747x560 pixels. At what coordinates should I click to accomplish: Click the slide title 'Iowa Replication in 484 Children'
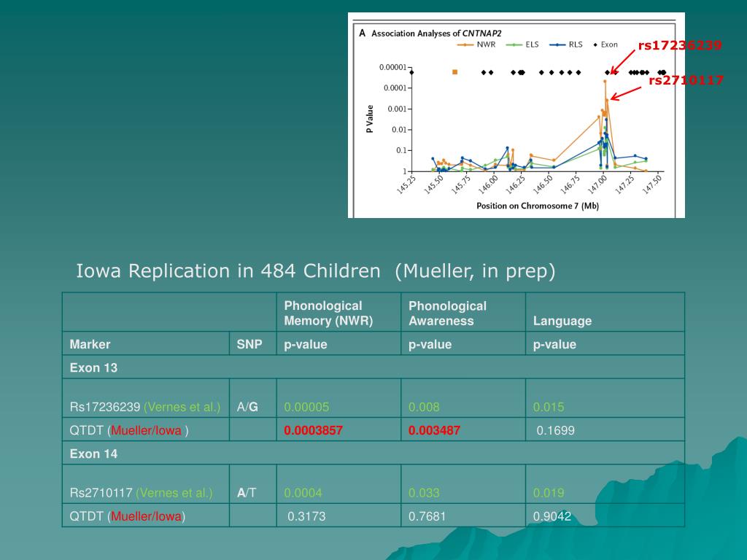(x=228, y=271)
